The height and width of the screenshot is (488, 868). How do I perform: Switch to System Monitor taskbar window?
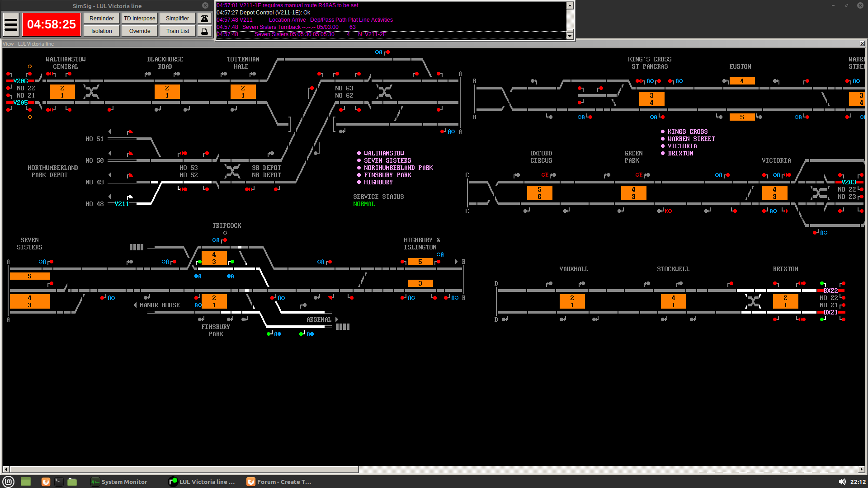pyautogui.click(x=119, y=482)
